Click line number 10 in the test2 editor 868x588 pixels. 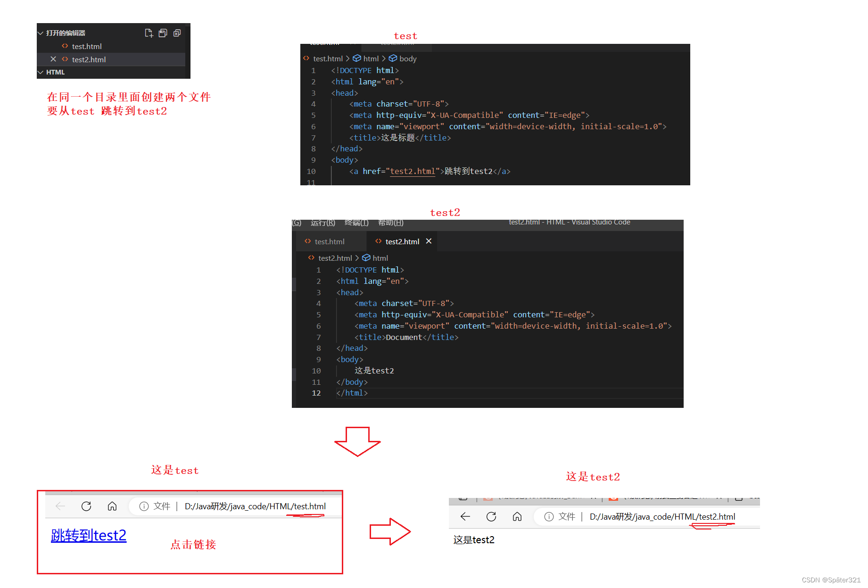(x=316, y=371)
